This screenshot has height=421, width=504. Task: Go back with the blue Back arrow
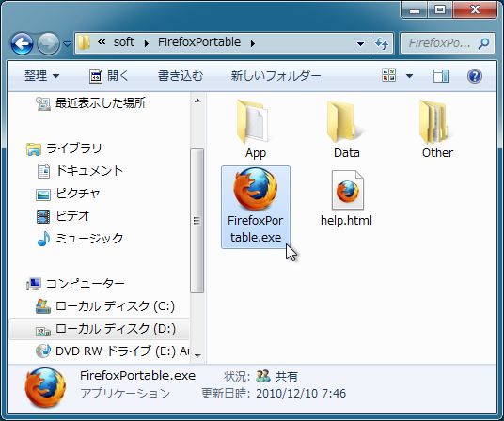(x=22, y=43)
